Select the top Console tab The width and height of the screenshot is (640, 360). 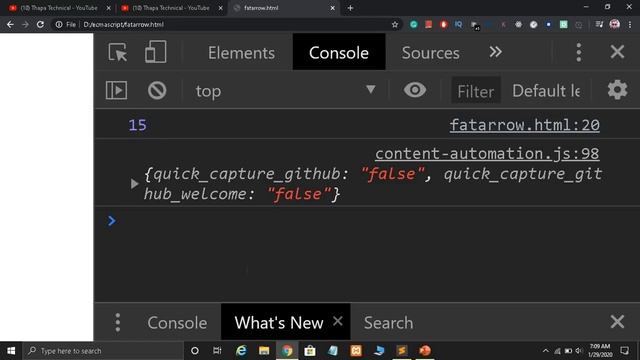tap(339, 52)
